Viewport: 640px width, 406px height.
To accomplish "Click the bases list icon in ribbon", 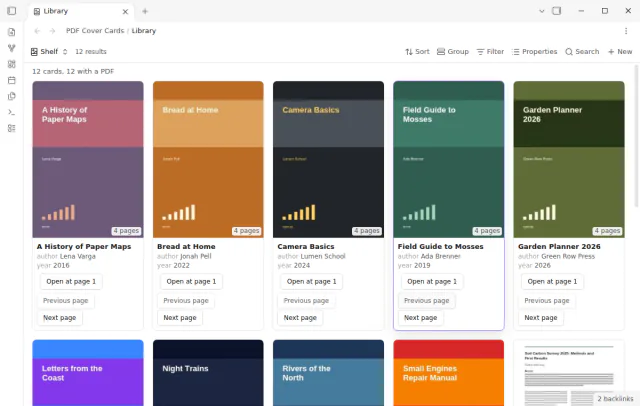I will [11, 128].
